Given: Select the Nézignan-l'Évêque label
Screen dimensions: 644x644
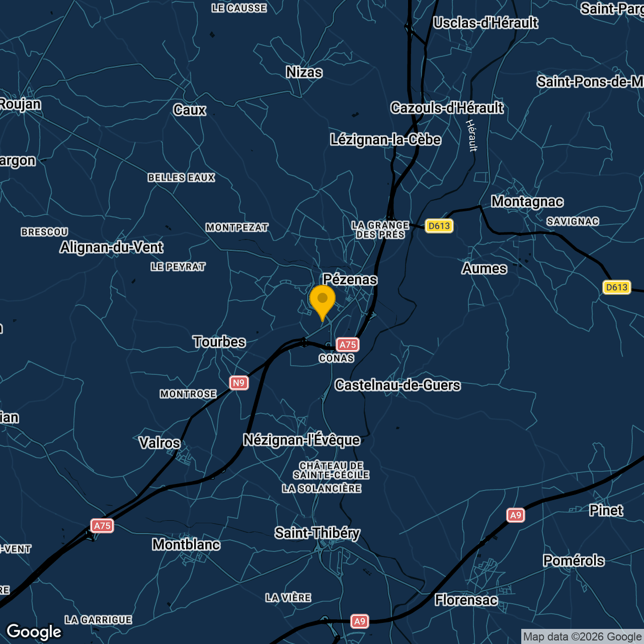Looking at the screenshot, I should tap(301, 440).
